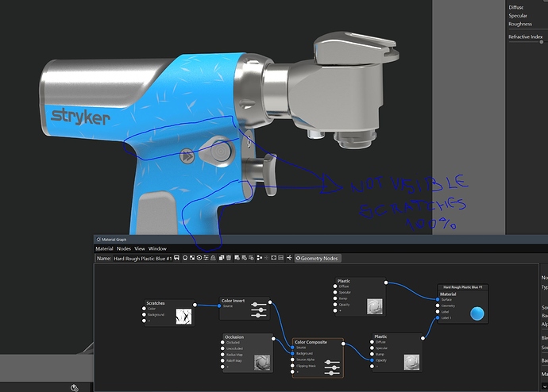Open the Nodes menu
The image size is (548, 392).
click(x=124, y=248)
